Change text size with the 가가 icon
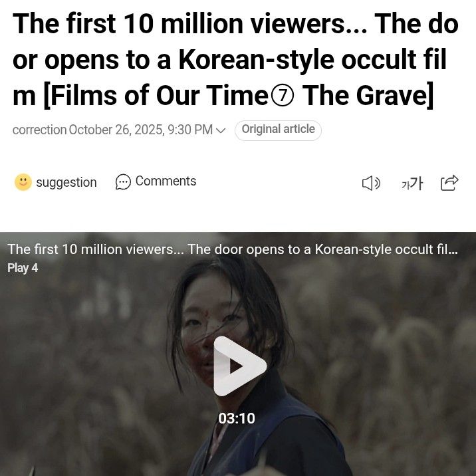This screenshot has height=476, width=476. click(412, 183)
